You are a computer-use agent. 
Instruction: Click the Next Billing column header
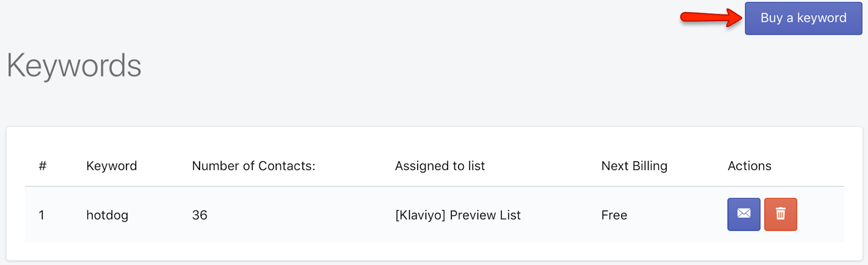coord(634,166)
